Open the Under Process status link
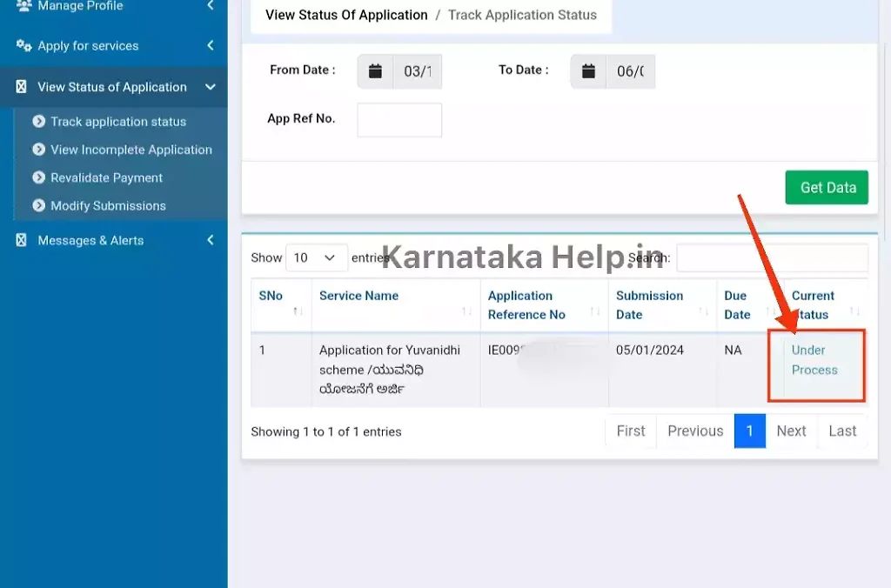 814,360
